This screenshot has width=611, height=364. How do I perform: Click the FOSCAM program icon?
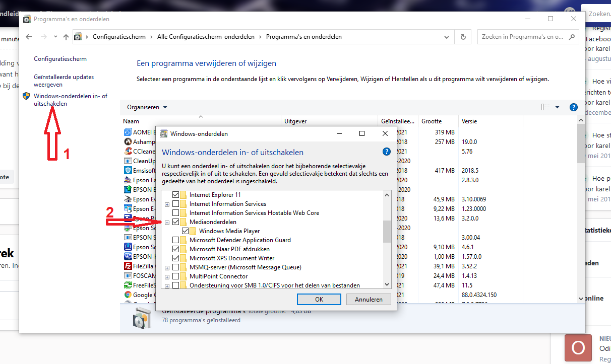coord(128,276)
